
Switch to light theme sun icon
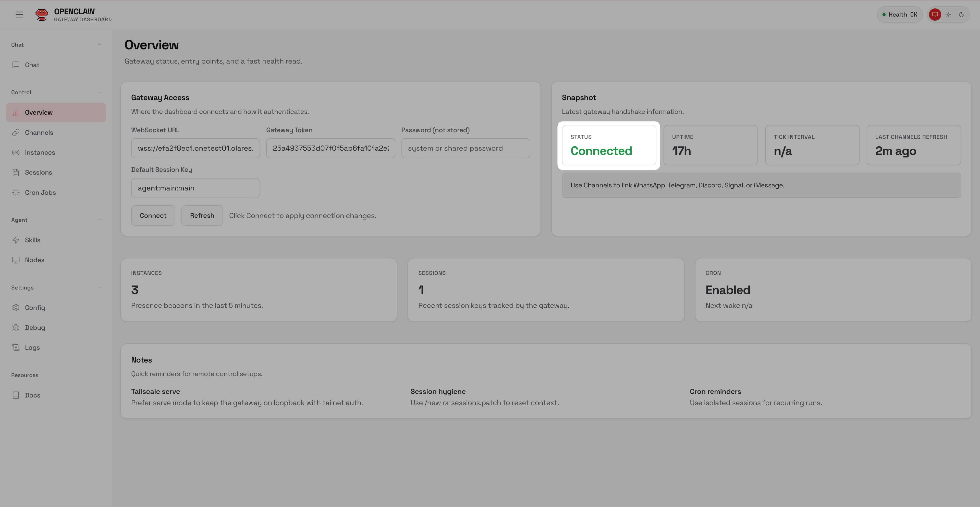[948, 15]
